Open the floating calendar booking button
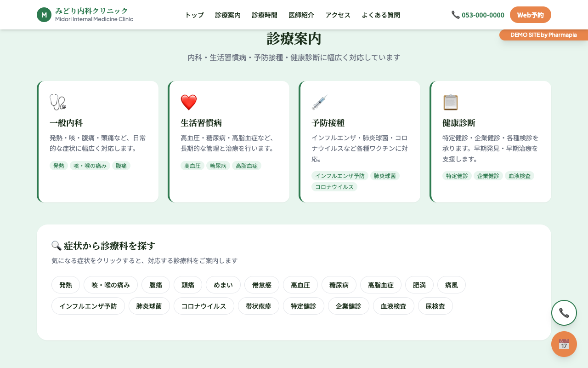588x368 pixels. coord(564,344)
